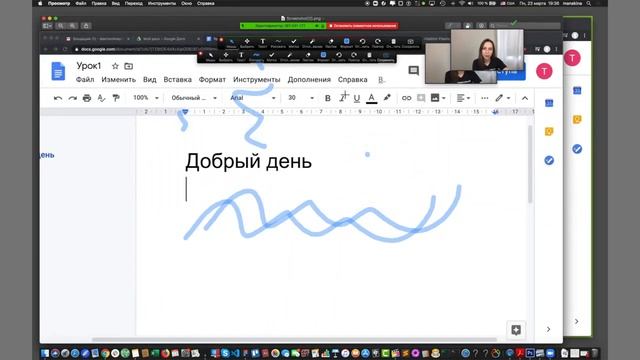Move the document using the folder icon
640x360 pixels.
click(129, 66)
